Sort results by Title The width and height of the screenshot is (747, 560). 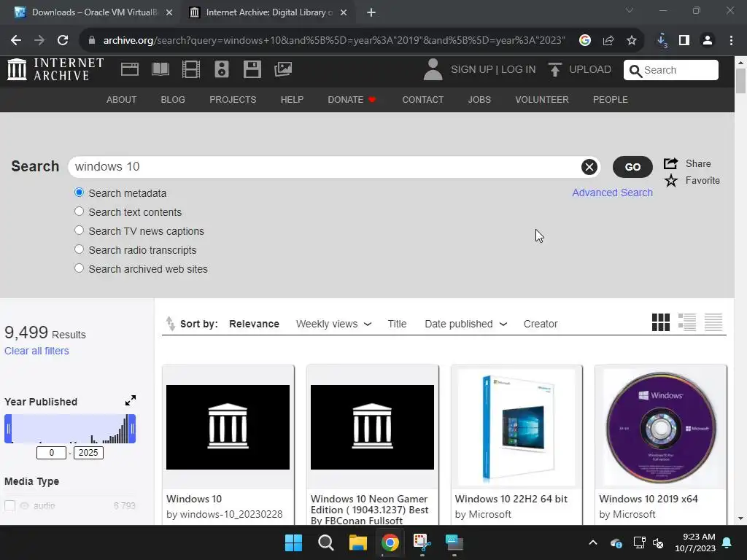pos(397,324)
